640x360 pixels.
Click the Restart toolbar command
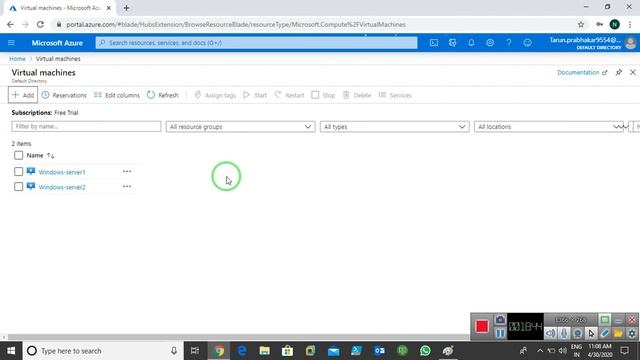(x=289, y=95)
